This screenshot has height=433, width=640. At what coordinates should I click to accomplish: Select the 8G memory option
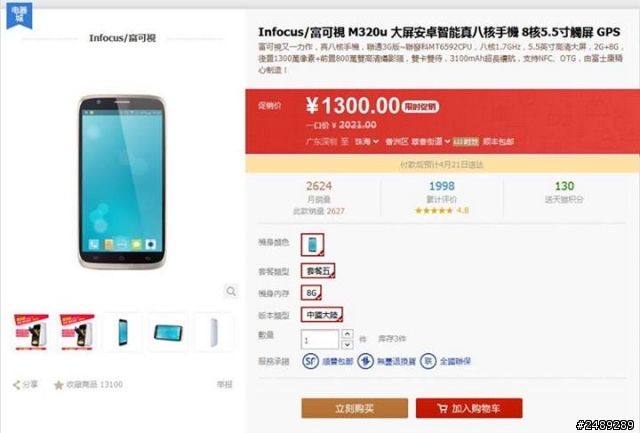pyautogui.click(x=311, y=293)
